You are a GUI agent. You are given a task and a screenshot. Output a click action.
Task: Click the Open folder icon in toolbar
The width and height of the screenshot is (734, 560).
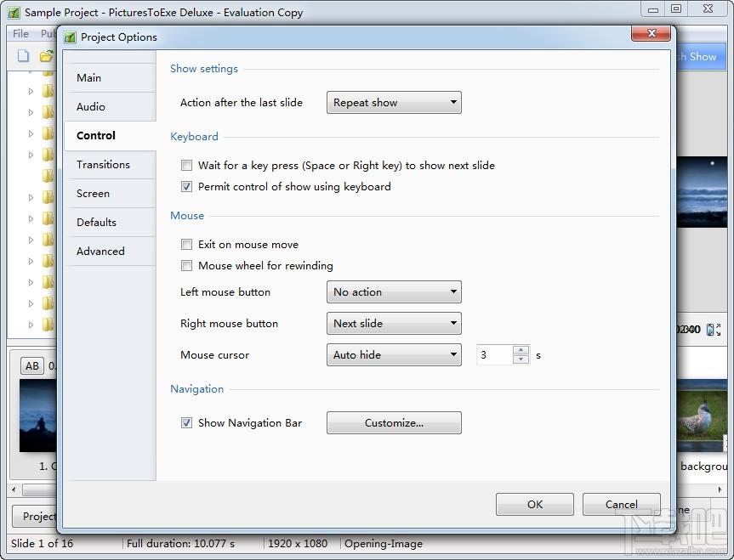click(x=46, y=56)
